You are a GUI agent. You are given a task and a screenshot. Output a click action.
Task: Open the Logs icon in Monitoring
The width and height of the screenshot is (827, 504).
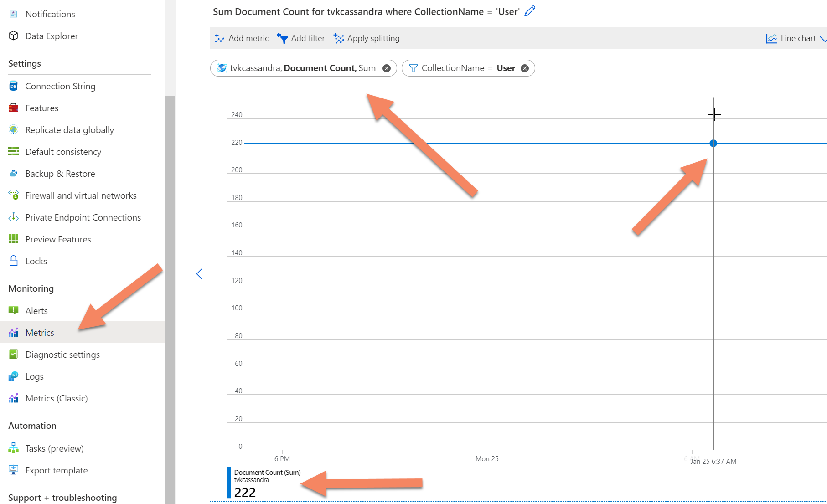(13, 376)
